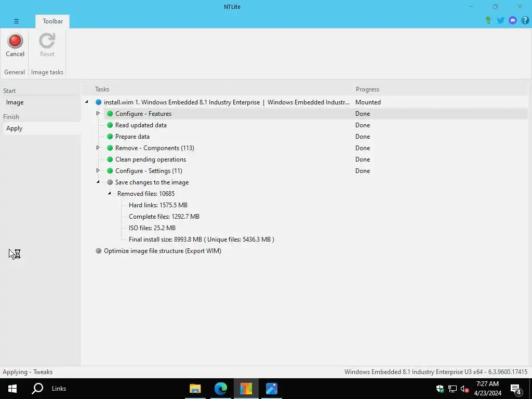
Task: Select the Prepare data row
Action: tap(132, 137)
